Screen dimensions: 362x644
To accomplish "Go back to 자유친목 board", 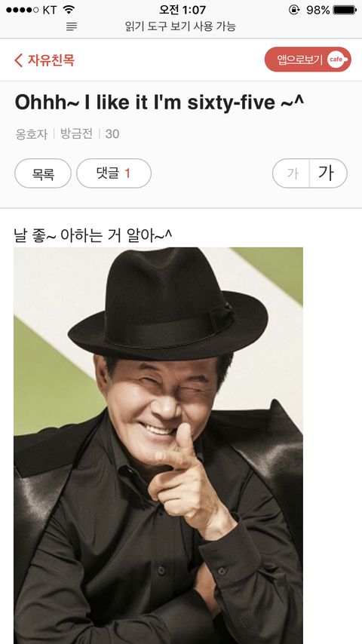I will click(44, 60).
